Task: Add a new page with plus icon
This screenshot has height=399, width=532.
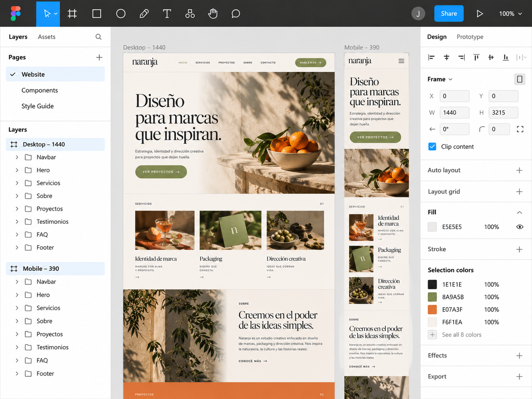Action: click(x=99, y=57)
